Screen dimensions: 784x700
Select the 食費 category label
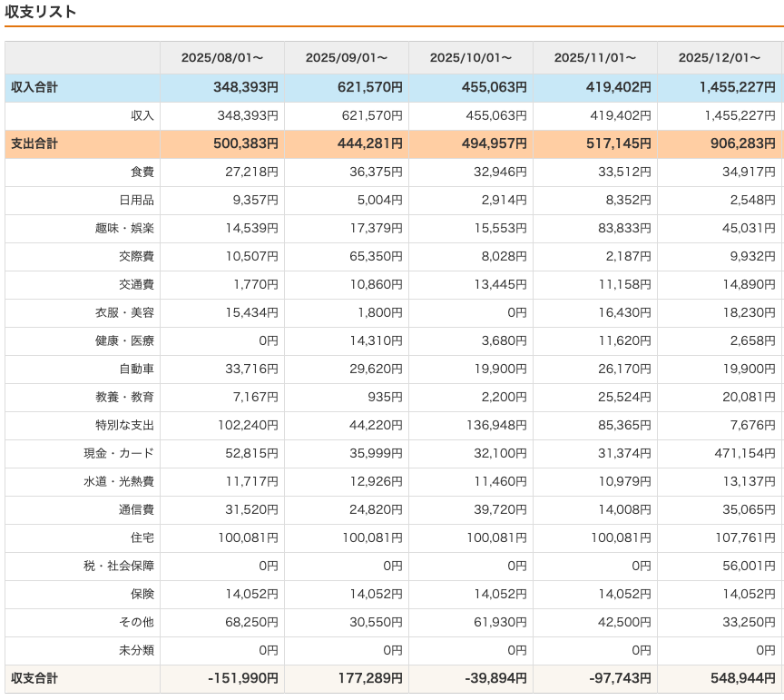pos(142,172)
